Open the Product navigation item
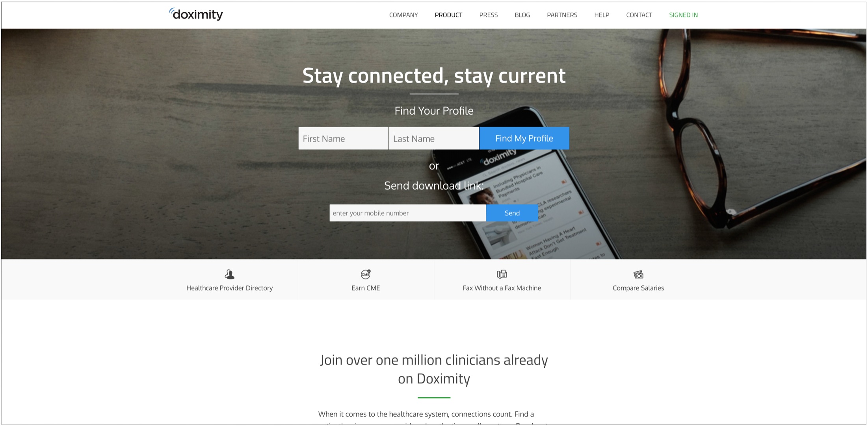Screen dimensions: 868x426 (448, 15)
